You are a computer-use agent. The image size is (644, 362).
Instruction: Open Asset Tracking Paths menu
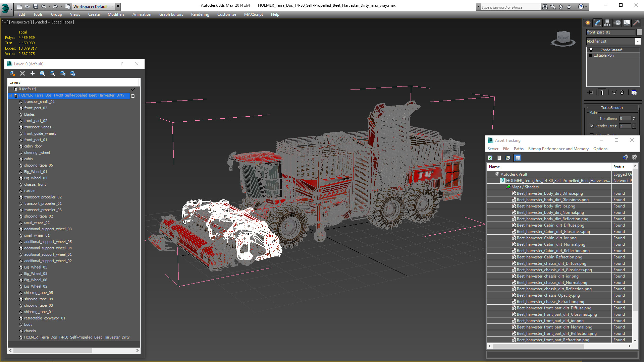point(519,149)
